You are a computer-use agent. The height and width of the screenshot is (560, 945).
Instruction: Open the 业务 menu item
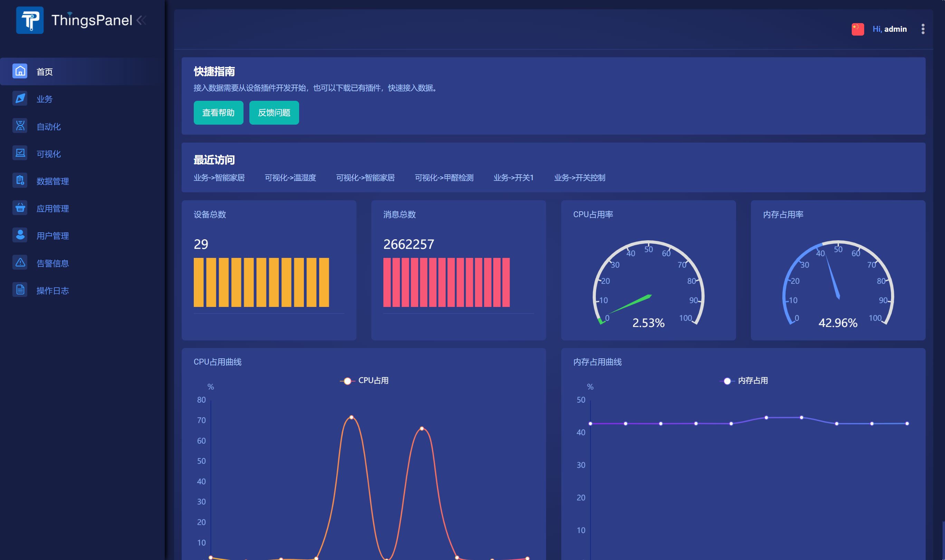point(82,99)
